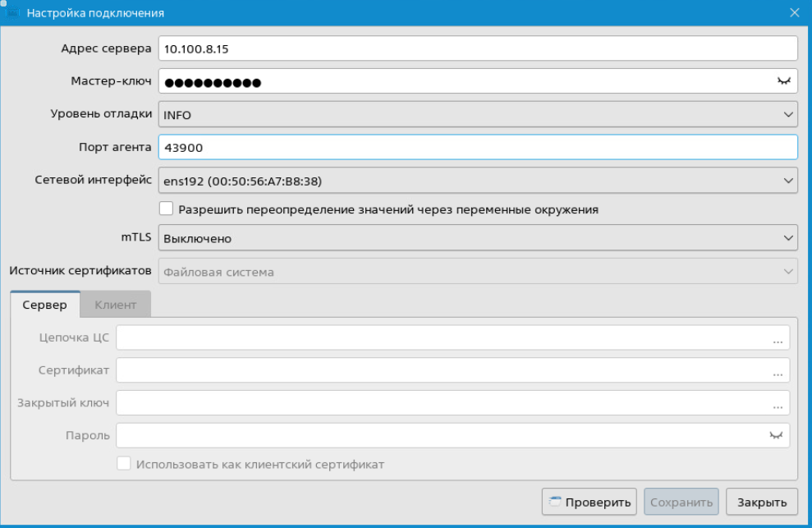Close the Настройка подключения dialog with X
The height and width of the screenshot is (528, 812).
coord(795,12)
